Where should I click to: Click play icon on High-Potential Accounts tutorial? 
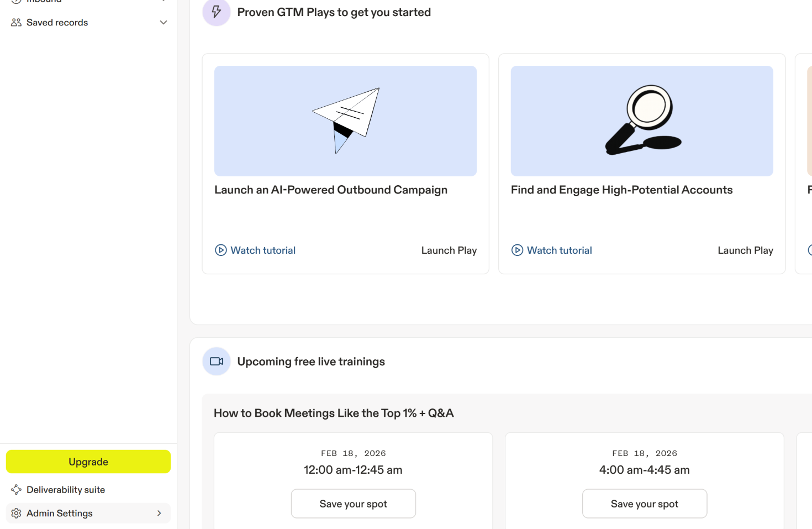click(x=517, y=250)
